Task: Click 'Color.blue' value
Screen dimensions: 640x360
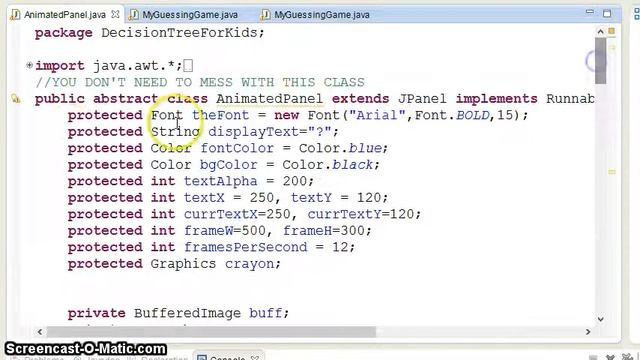Action: (340, 148)
